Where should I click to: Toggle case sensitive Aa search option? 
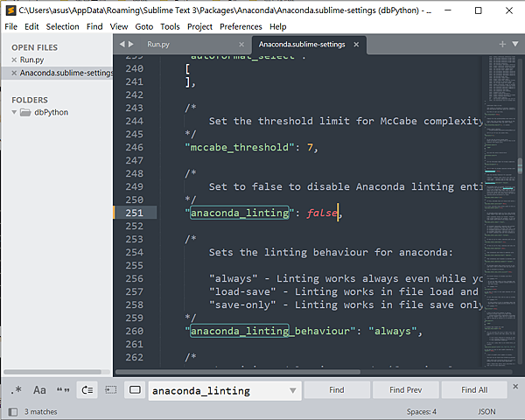point(39,390)
